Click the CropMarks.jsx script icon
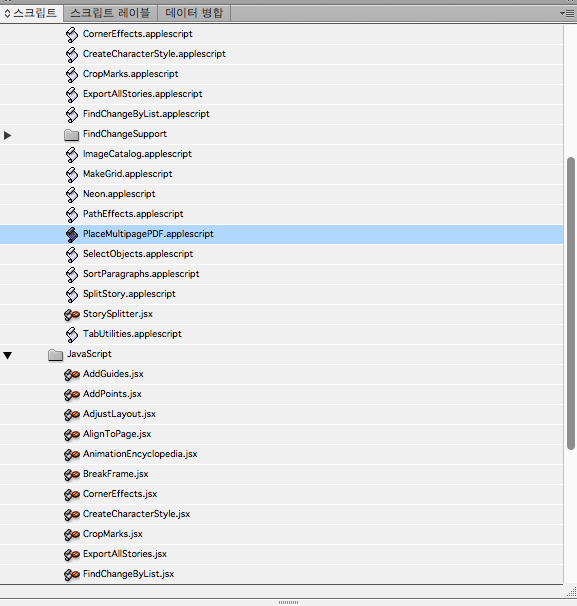 [x=72, y=535]
